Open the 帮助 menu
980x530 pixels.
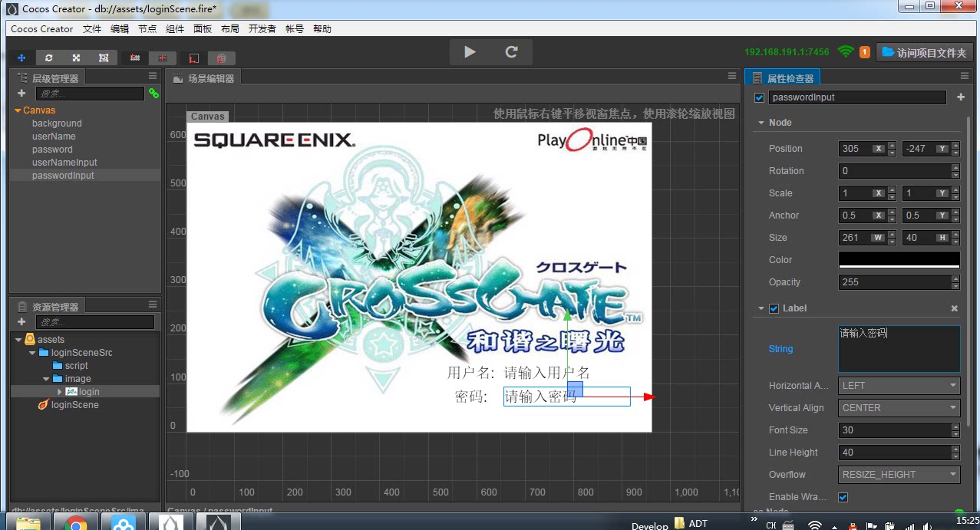point(322,29)
